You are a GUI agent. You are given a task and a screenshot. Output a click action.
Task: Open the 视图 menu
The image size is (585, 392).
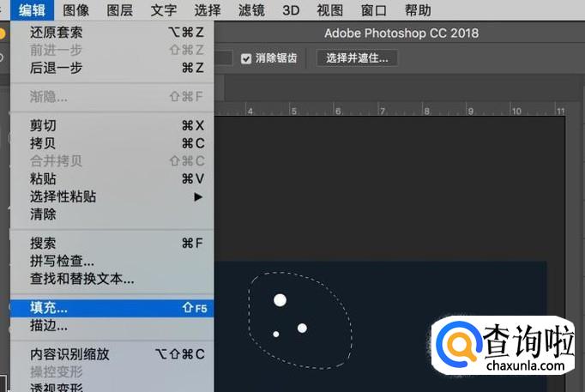tap(329, 10)
